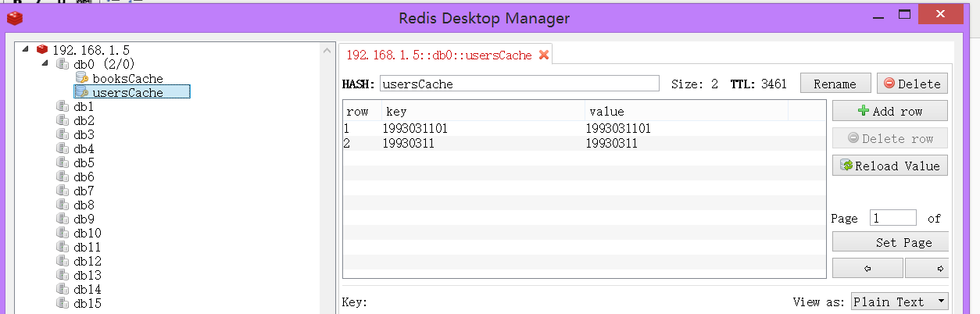Click the db5 database icon
The width and height of the screenshot is (980, 314).
(62, 162)
